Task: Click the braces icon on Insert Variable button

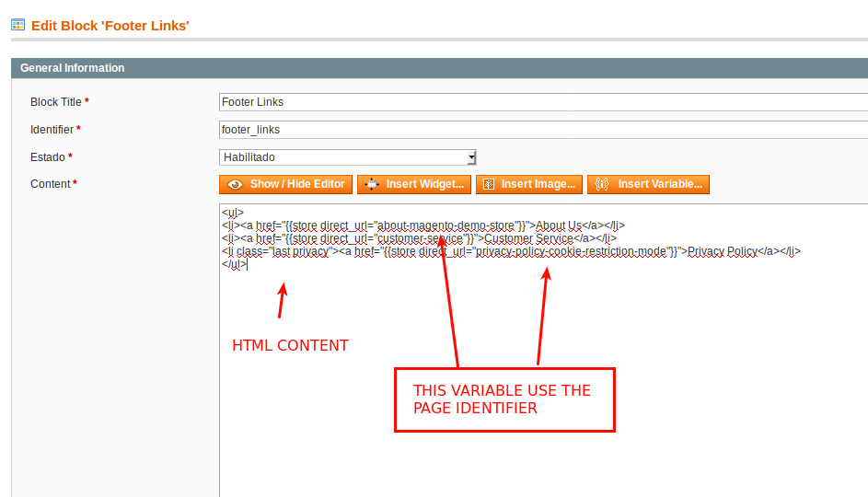Action: (602, 184)
